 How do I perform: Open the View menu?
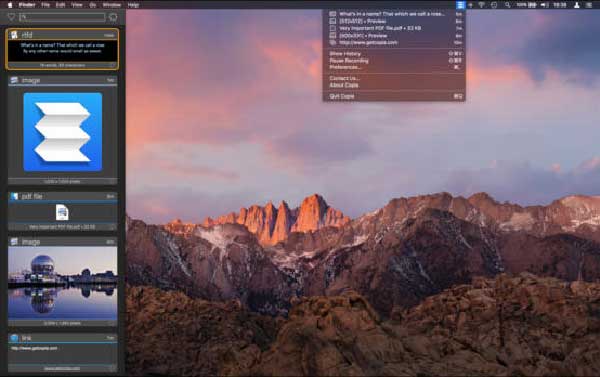[x=77, y=5]
